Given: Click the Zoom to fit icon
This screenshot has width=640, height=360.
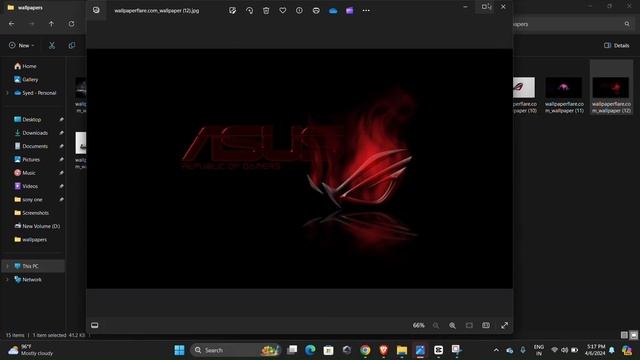Looking at the screenshot, I should point(469,325).
